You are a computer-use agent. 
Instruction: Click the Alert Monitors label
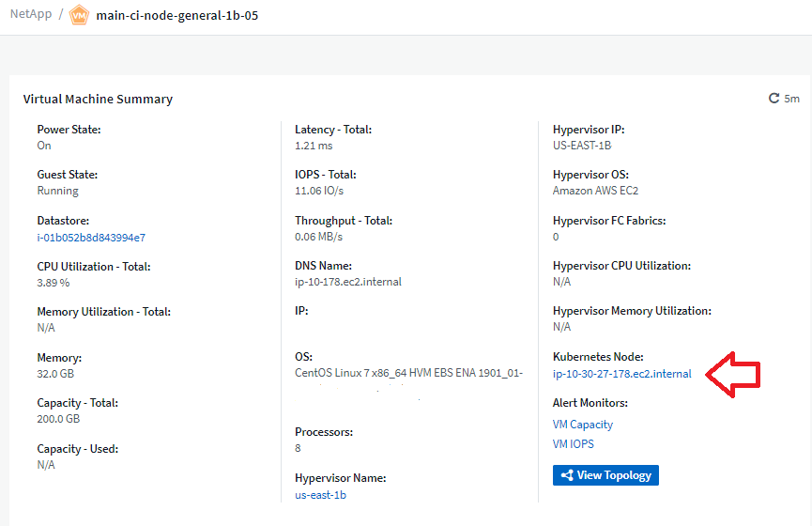click(590, 403)
